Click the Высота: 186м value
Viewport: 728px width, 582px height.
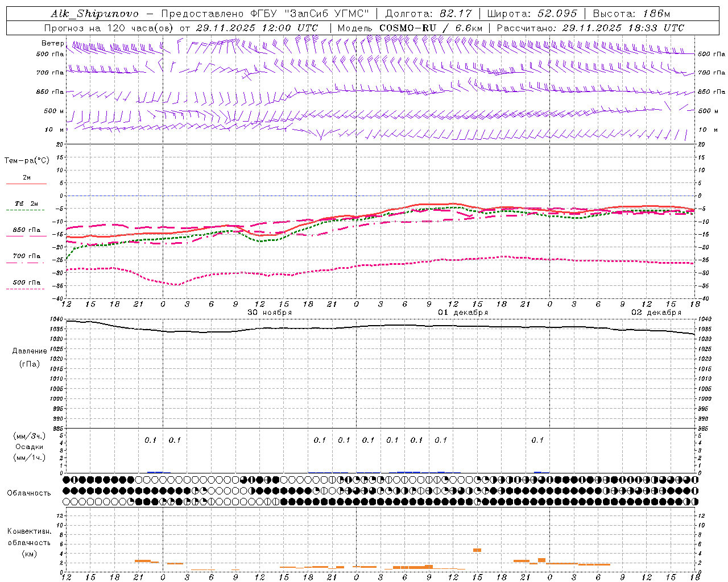[x=631, y=14]
